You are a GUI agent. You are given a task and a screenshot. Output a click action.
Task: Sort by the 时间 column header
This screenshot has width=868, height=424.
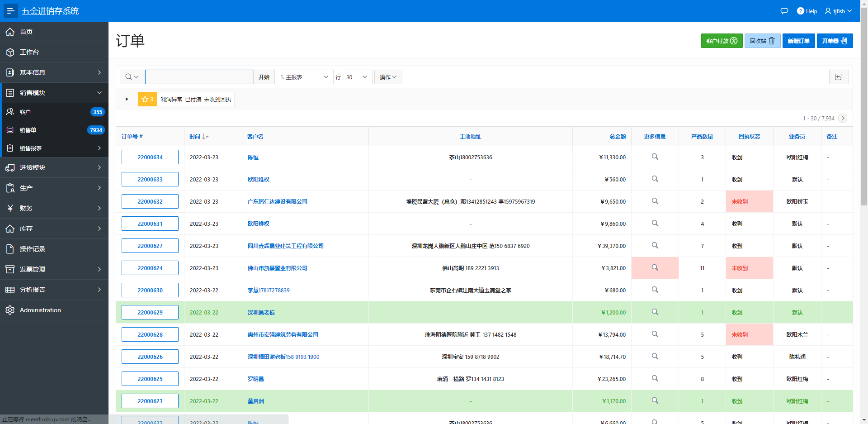[x=195, y=136]
